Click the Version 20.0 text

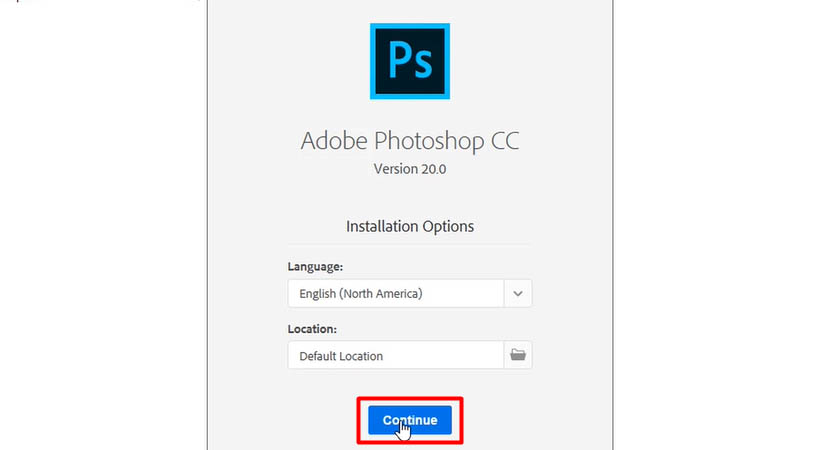click(410, 169)
